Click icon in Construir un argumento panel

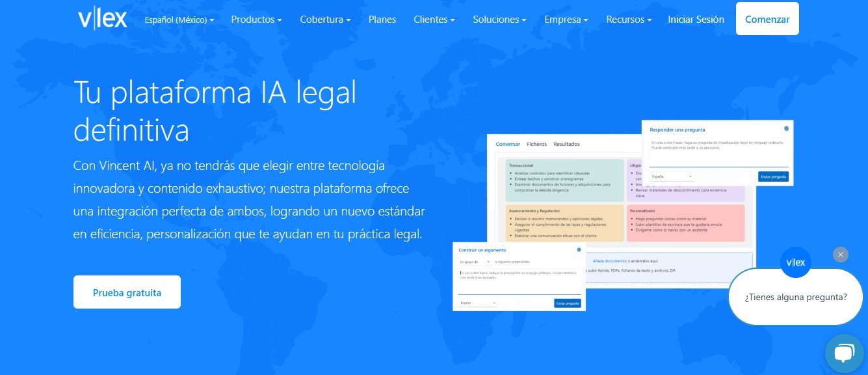tap(578, 250)
